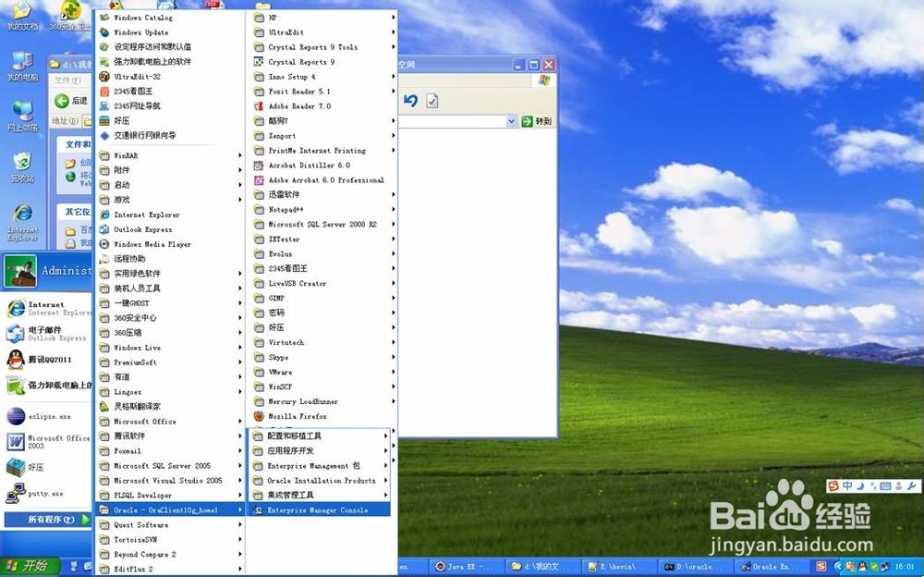Click 开始 Start button
The width and height of the screenshot is (924, 577).
coord(30,566)
